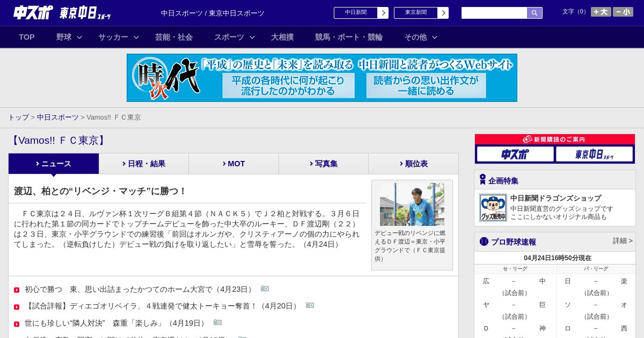Image resolution: width=644 pixels, height=338 pixels.
Task: Open 競馬・ボート・競輪 section
Action: point(349,37)
